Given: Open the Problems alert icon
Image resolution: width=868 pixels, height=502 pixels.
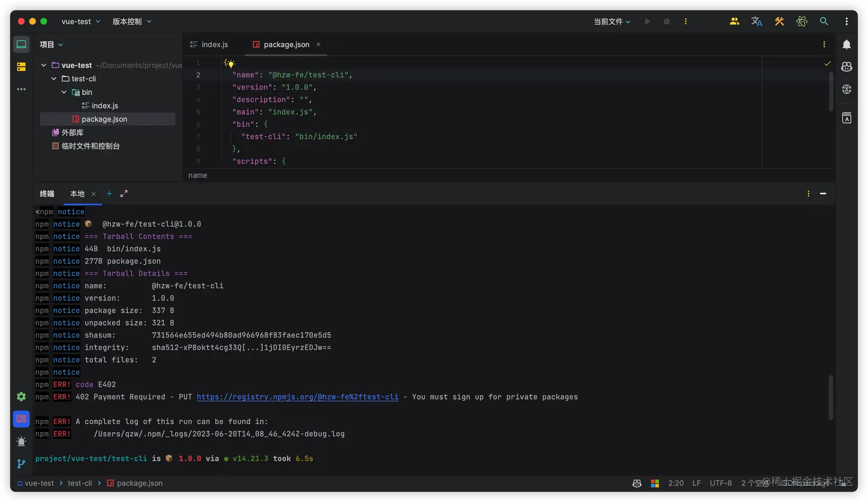Looking at the screenshot, I should click(21, 441).
